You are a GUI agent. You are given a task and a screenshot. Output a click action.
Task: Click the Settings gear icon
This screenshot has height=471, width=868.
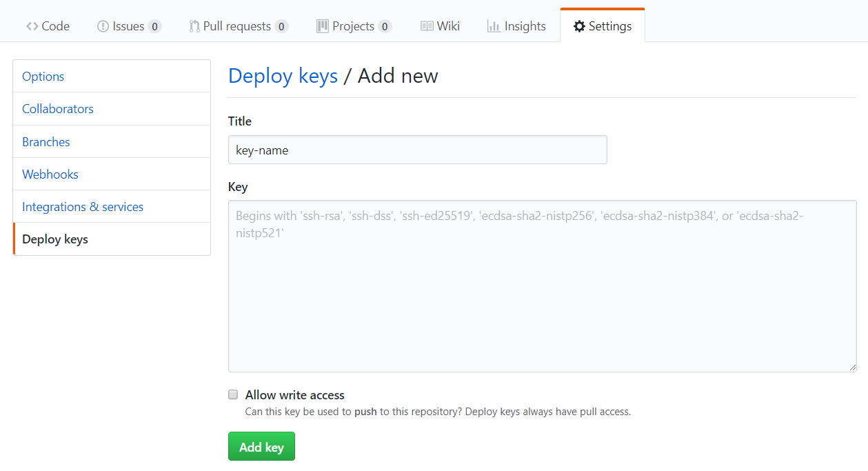click(578, 26)
